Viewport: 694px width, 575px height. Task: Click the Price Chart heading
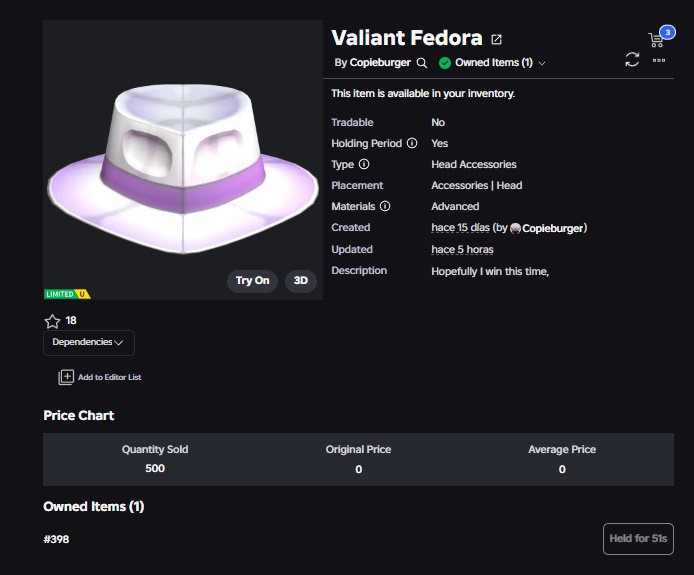pyautogui.click(x=79, y=415)
